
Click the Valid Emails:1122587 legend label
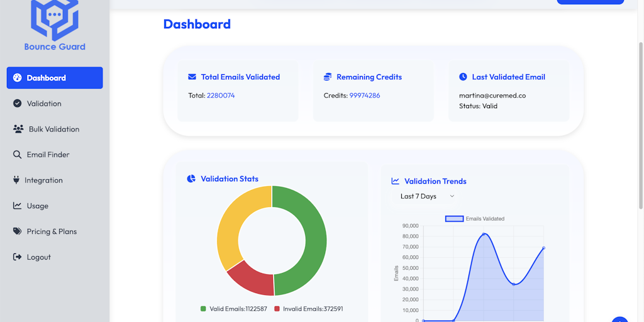click(238, 308)
